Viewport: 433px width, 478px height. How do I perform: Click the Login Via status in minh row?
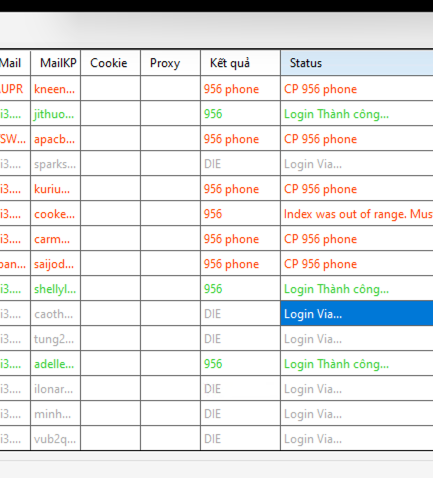pyautogui.click(x=357, y=413)
